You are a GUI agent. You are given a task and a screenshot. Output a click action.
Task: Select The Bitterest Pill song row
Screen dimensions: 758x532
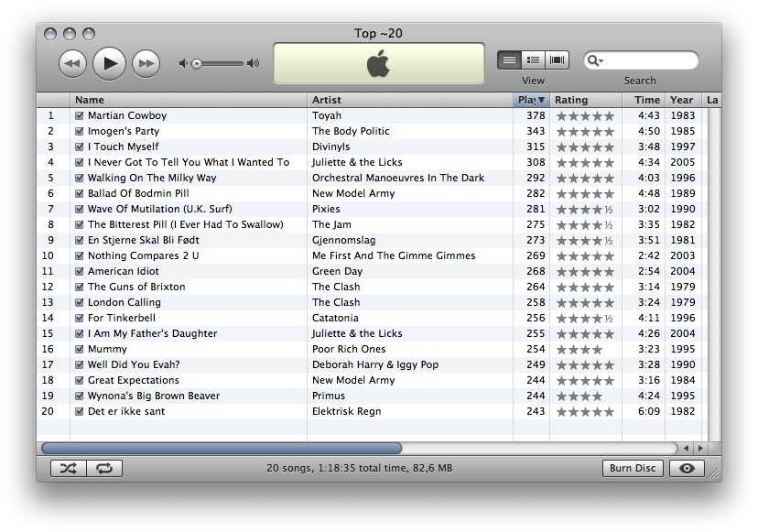pos(185,224)
